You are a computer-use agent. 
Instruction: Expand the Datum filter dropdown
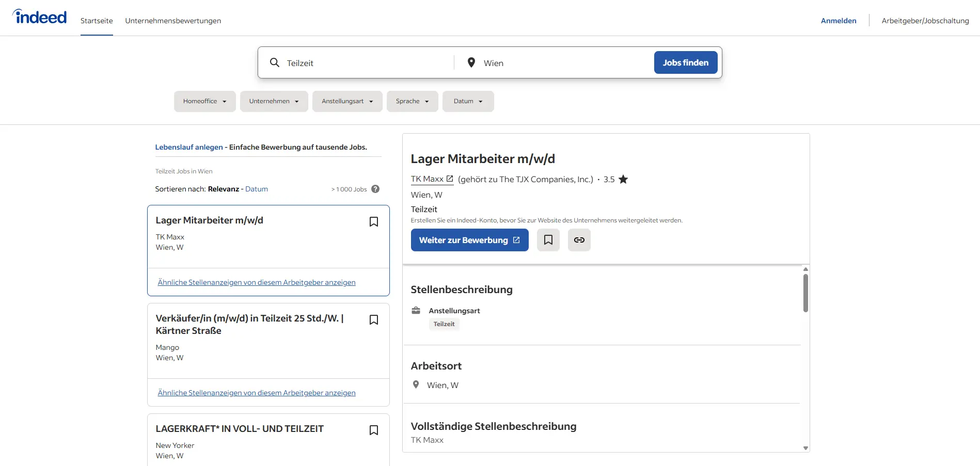click(x=468, y=101)
